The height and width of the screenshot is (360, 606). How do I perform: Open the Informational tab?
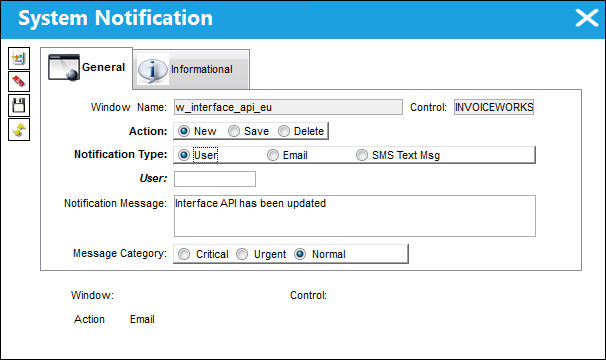point(191,70)
